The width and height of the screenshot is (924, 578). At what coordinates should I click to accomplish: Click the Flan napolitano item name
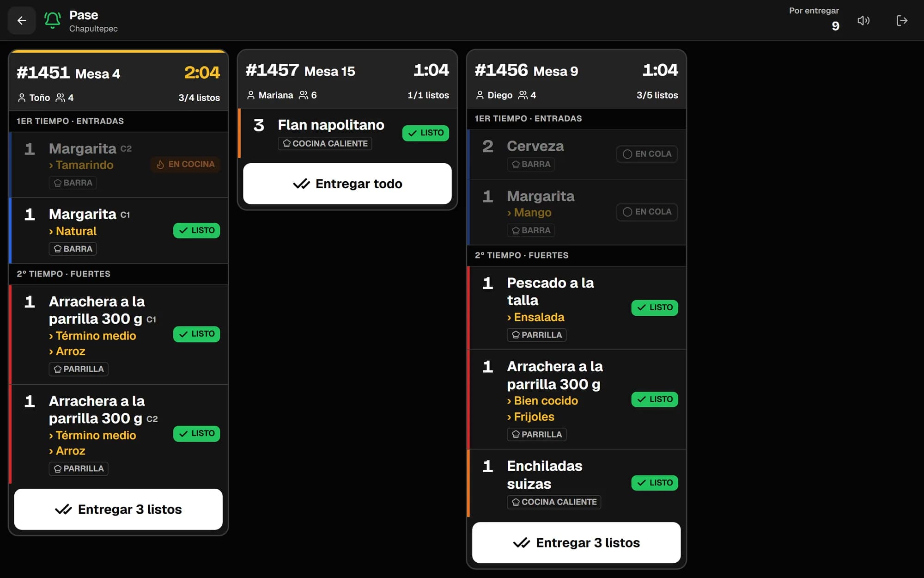331,125
